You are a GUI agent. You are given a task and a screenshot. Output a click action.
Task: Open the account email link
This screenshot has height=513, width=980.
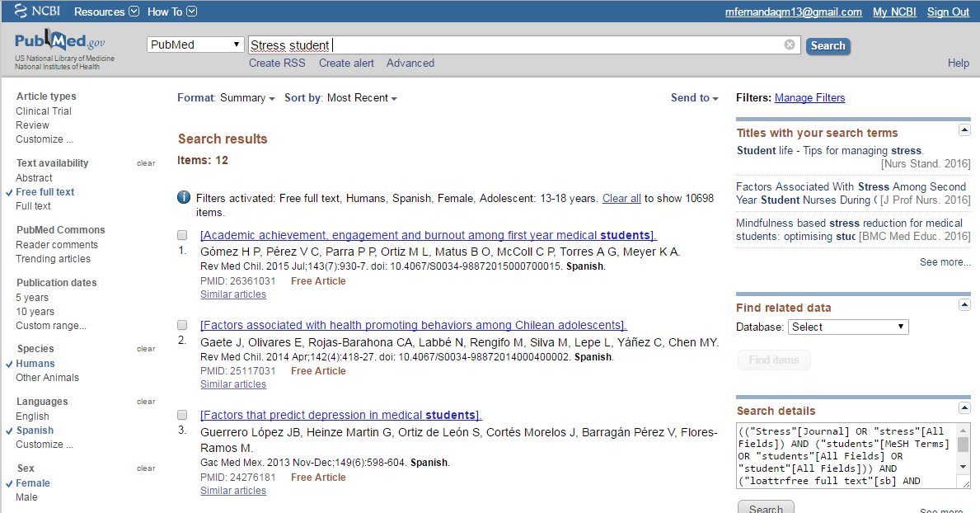pos(793,12)
